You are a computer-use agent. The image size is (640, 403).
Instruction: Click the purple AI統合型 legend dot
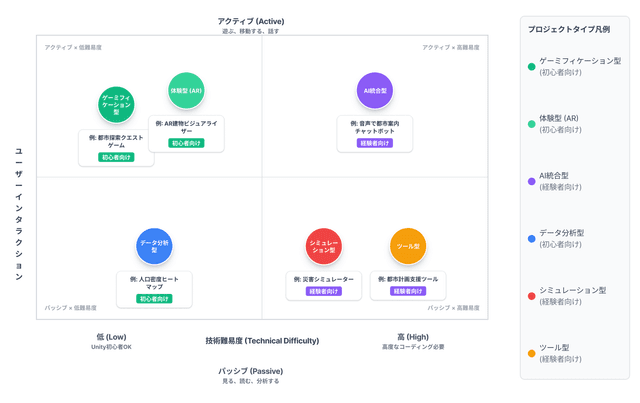coord(532,181)
